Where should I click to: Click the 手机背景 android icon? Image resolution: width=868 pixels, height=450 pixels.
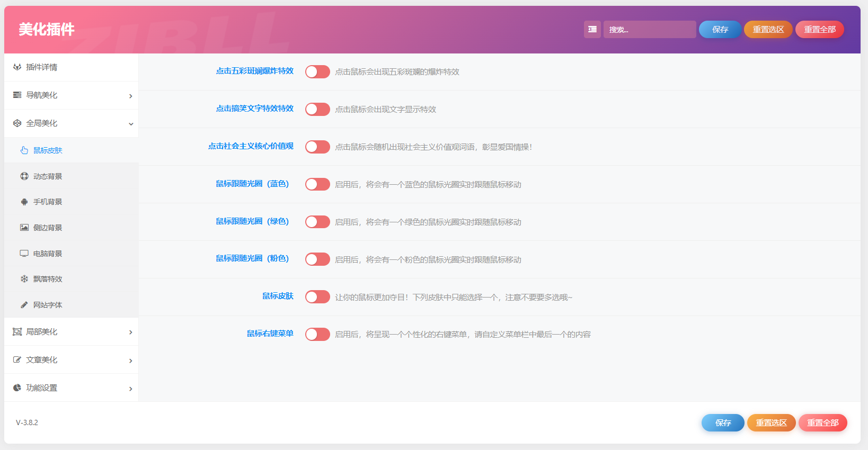point(24,202)
